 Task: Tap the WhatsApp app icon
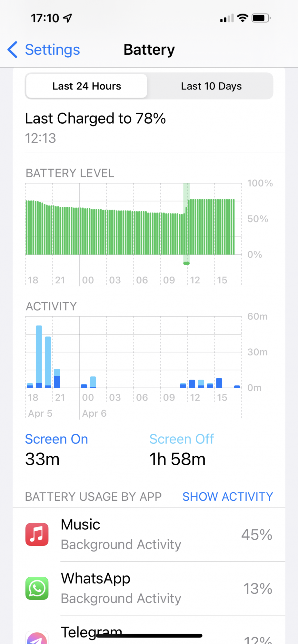coord(37,588)
